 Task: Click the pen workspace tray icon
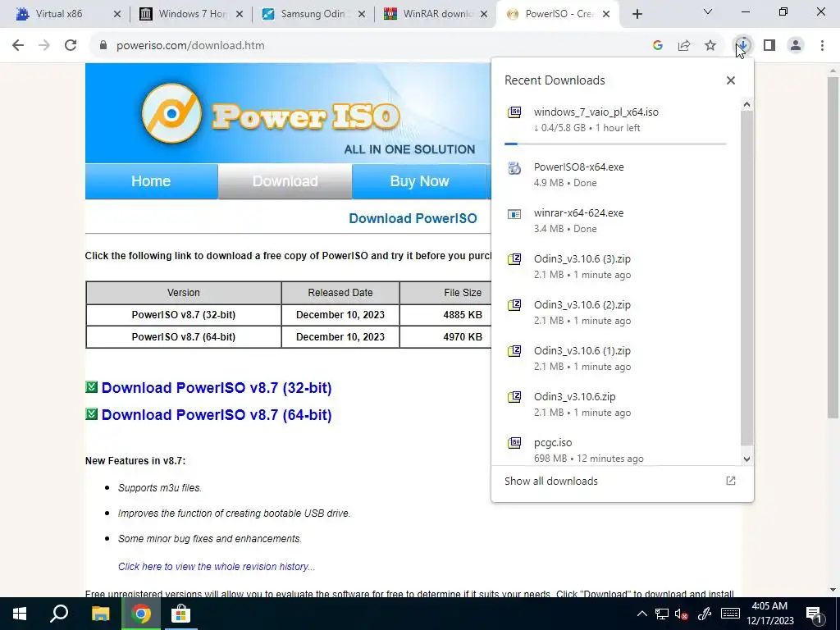click(x=705, y=614)
